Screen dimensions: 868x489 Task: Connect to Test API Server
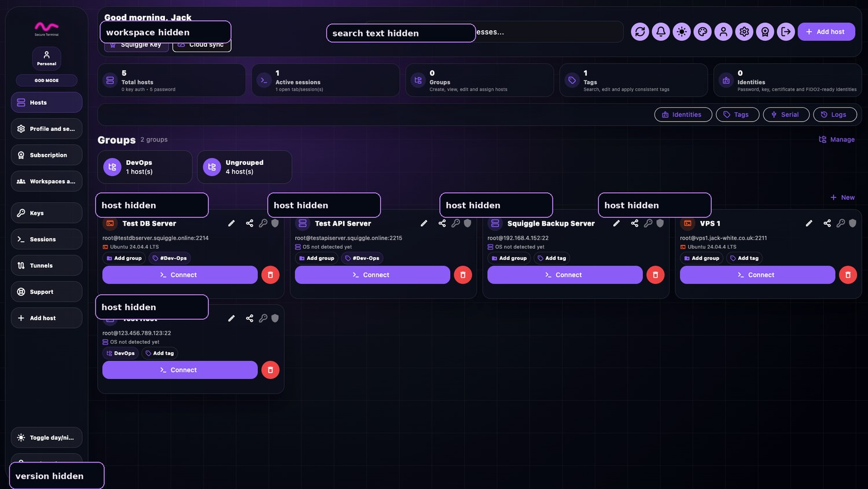tap(373, 275)
